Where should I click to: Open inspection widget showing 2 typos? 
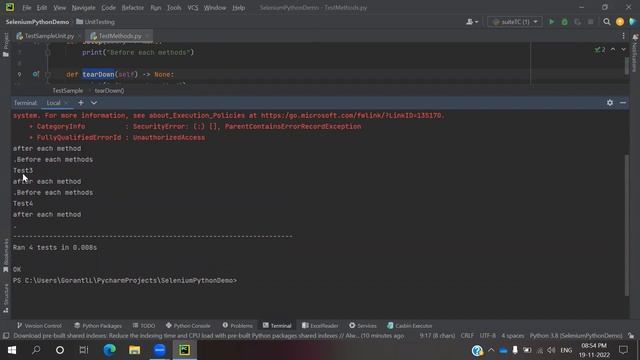pos(600,49)
